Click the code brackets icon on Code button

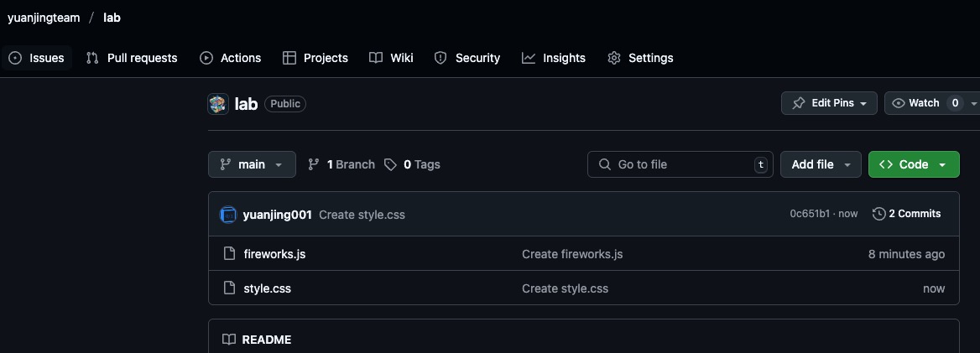(x=886, y=164)
